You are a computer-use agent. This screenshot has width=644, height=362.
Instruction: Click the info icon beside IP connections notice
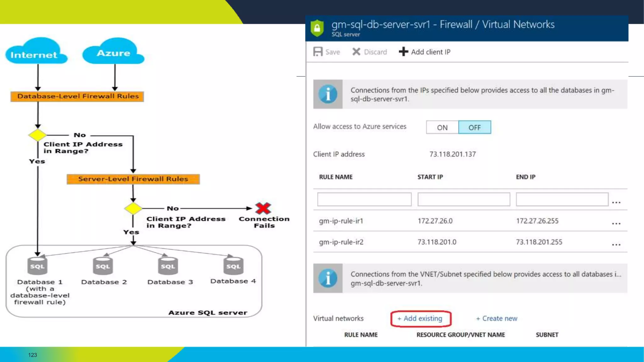point(328,94)
